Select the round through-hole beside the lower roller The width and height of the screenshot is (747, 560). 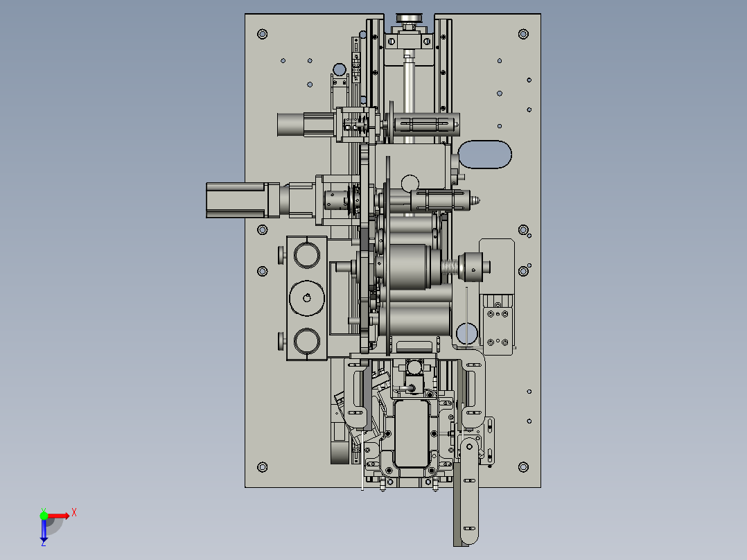click(x=467, y=333)
